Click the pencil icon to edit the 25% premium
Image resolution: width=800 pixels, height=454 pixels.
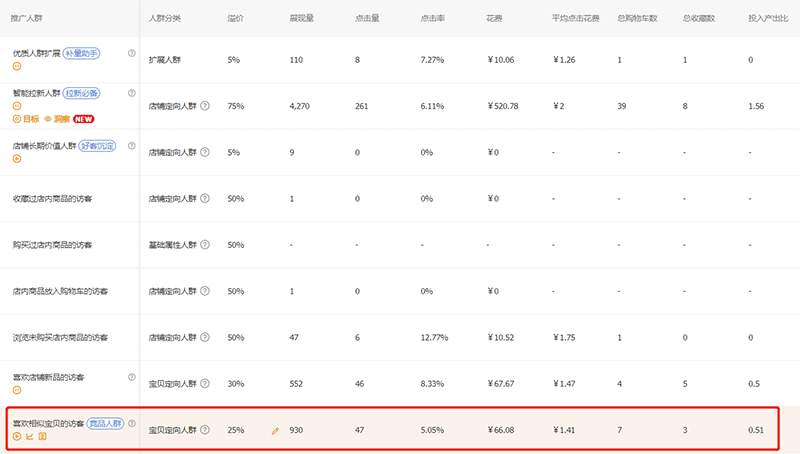(x=275, y=431)
